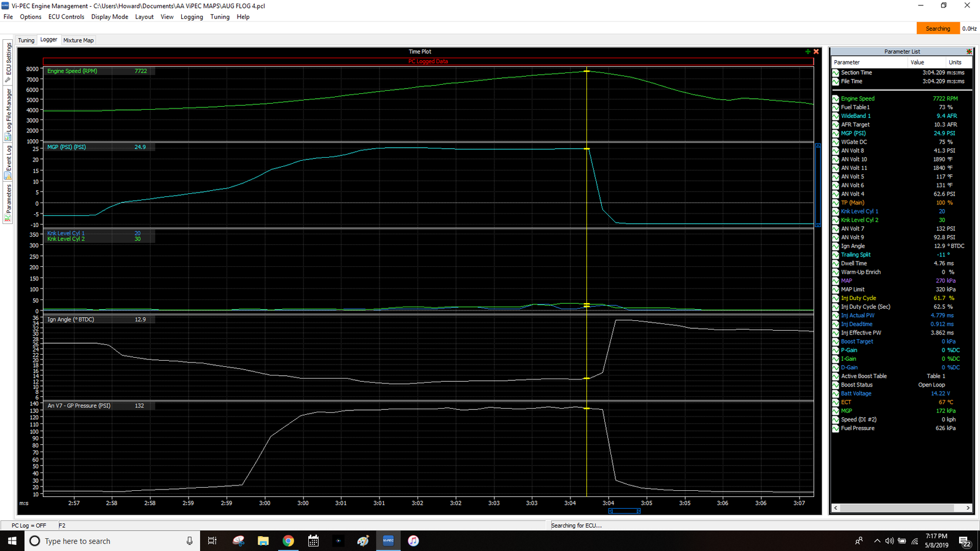Open the Parameters side panel
Screen dimensions: 980x551
pyautogui.click(x=8, y=204)
